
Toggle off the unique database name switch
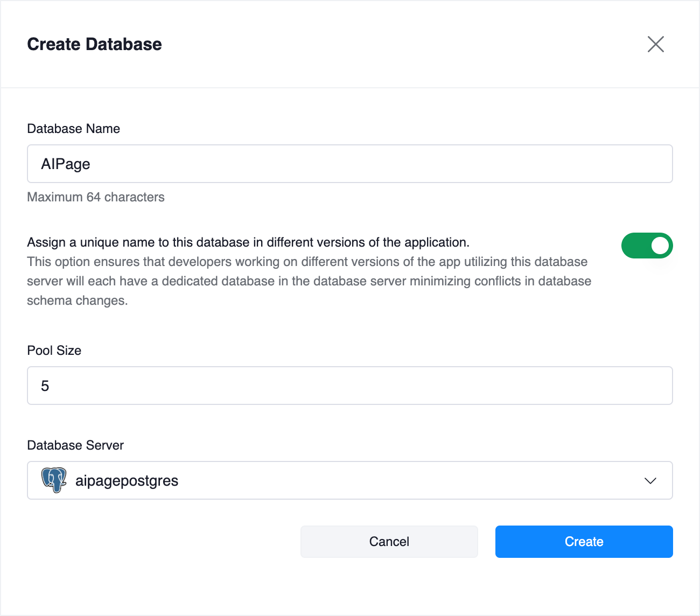[647, 246]
